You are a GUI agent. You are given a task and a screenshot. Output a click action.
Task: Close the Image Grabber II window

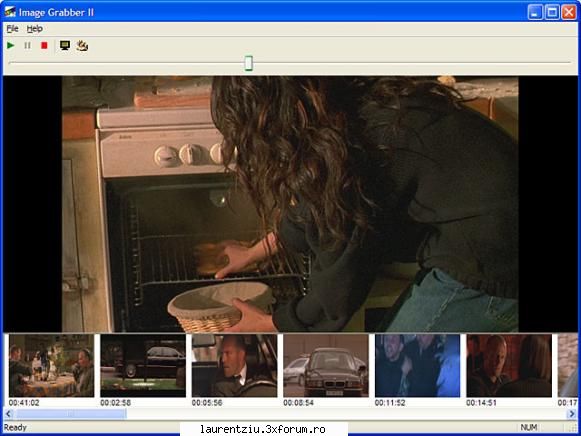click(569, 12)
